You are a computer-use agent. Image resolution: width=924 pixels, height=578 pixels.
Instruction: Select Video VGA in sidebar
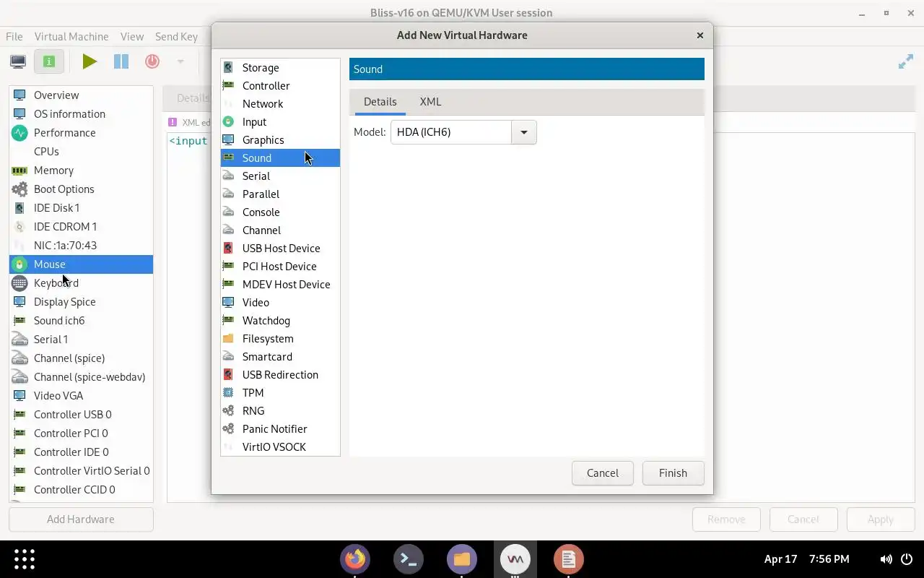pyautogui.click(x=81, y=395)
